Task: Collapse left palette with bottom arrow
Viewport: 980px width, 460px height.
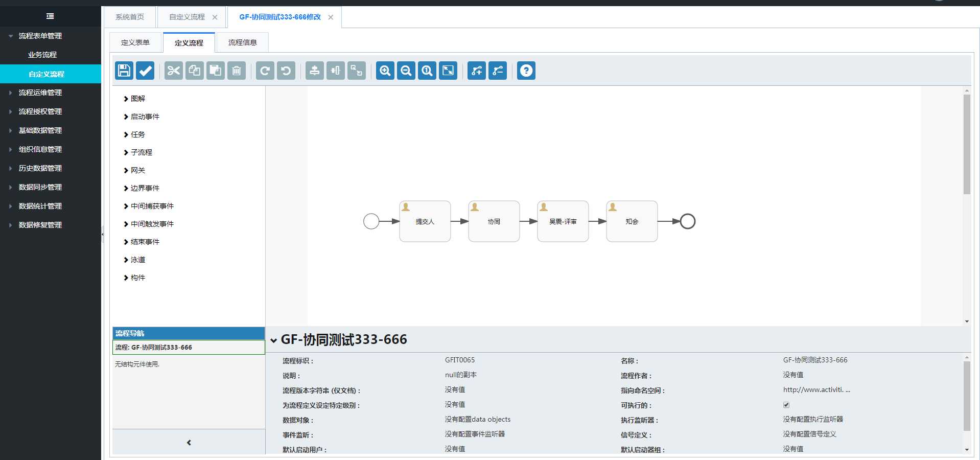Action: [x=189, y=443]
